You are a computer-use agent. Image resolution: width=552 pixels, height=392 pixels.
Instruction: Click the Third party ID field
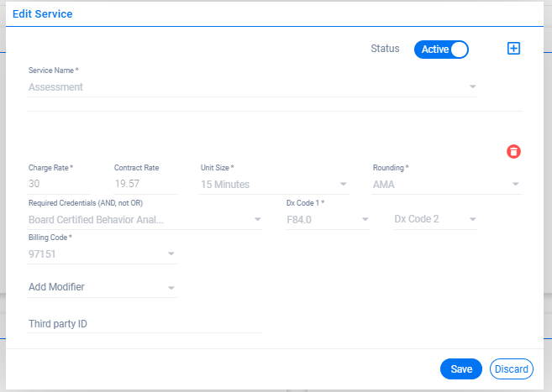145,324
